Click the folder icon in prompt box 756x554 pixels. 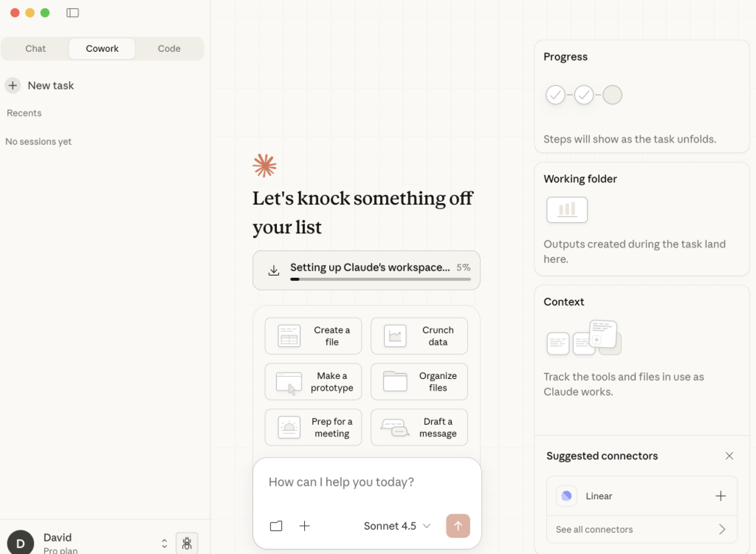pos(276,526)
